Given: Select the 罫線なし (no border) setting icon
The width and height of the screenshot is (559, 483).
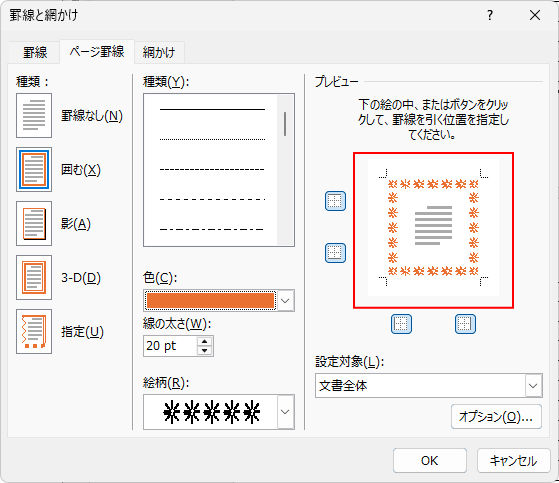Looking at the screenshot, I should (x=34, y=115).
